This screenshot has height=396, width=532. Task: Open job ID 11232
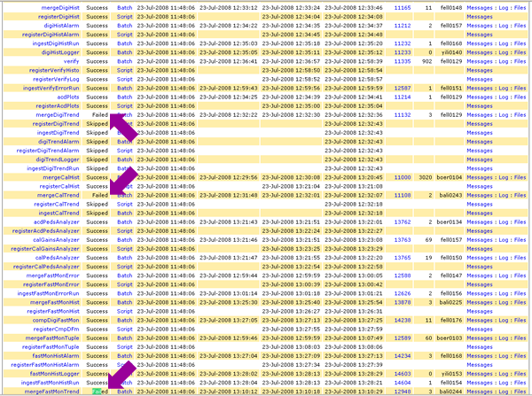403,43
